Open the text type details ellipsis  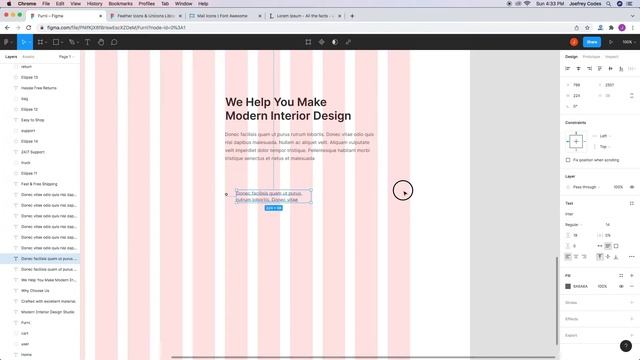632,257
